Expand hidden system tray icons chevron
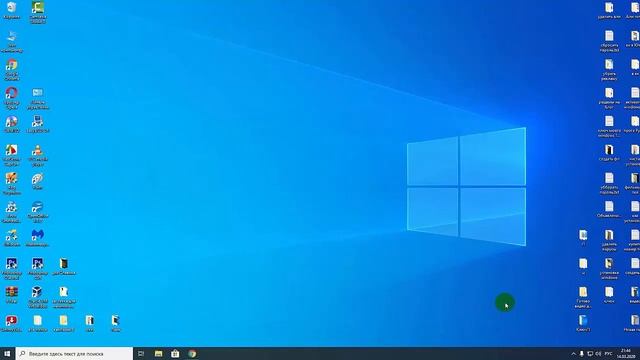The width and height of the screenshot is (640, 360). pos(573,353)
